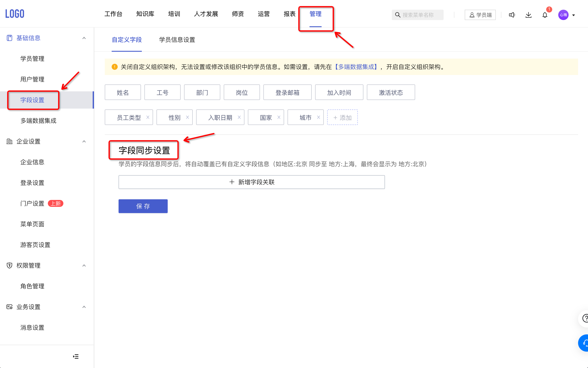Click the 姓名 default field tag
The image size is (588, 368).
123,92
